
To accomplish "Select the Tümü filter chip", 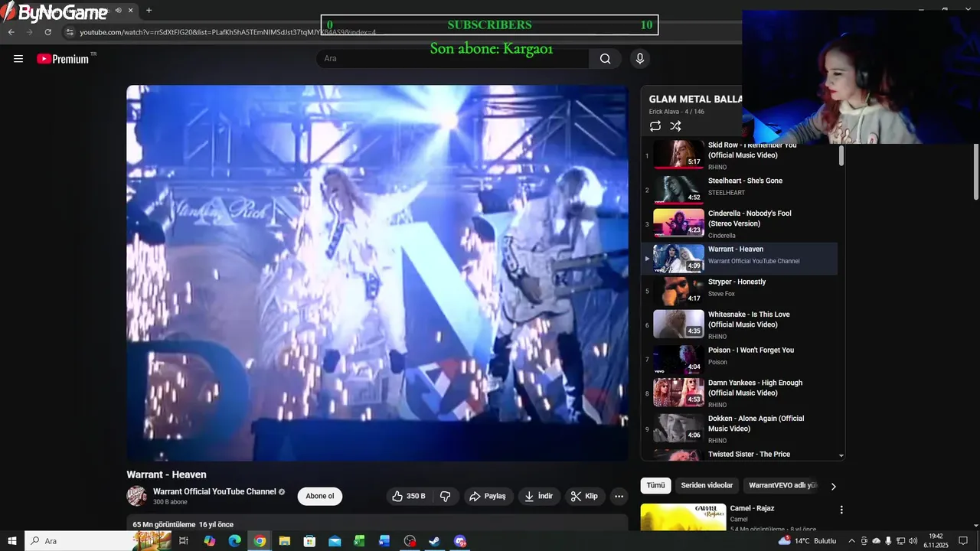I will (x=656, y=485).
